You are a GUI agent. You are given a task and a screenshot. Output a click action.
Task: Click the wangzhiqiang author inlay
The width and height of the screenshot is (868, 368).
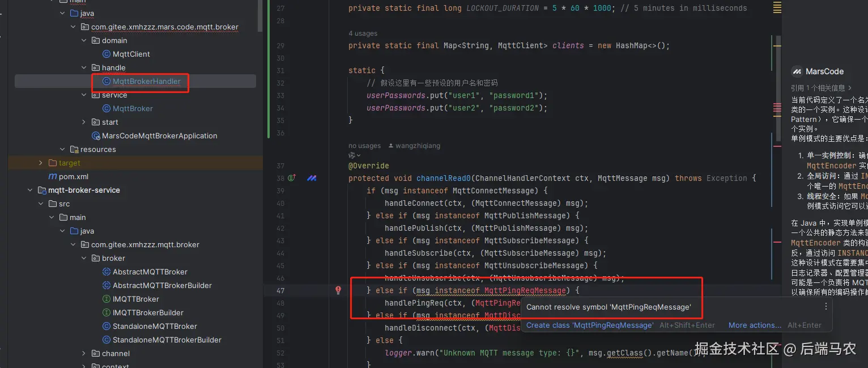pos(418,146)
